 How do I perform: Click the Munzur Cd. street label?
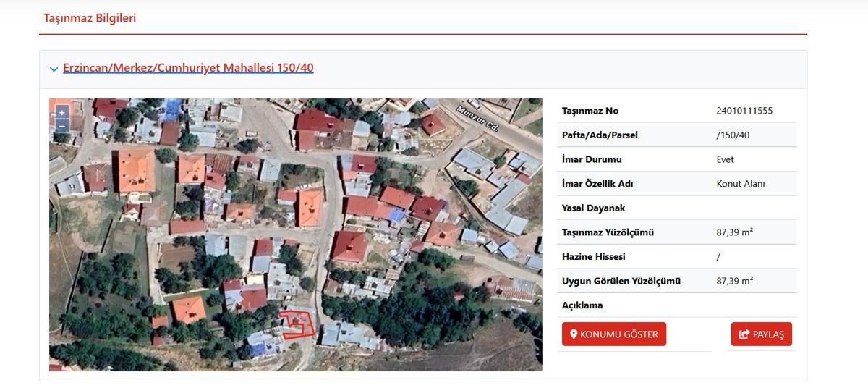click(477, 119)
